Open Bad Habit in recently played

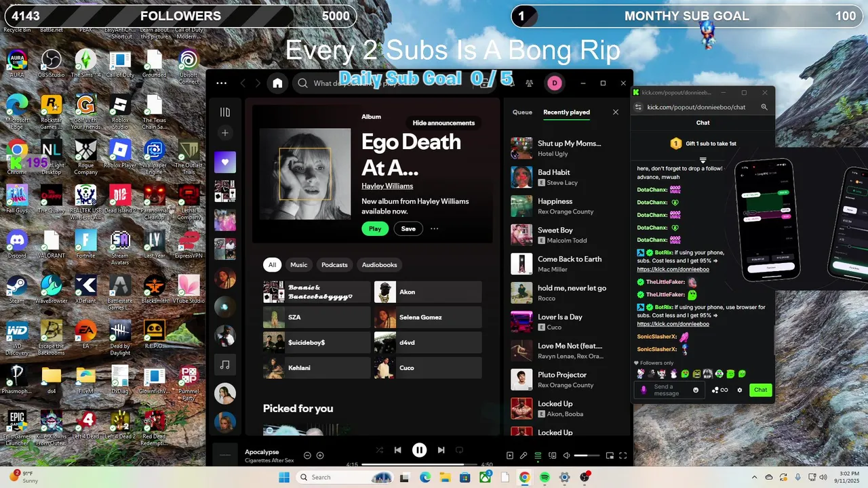566,177
